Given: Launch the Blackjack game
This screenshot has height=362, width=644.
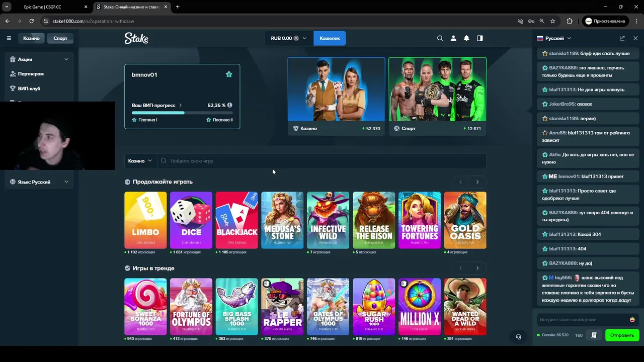Looking at the screenshot, I should 237,220.
